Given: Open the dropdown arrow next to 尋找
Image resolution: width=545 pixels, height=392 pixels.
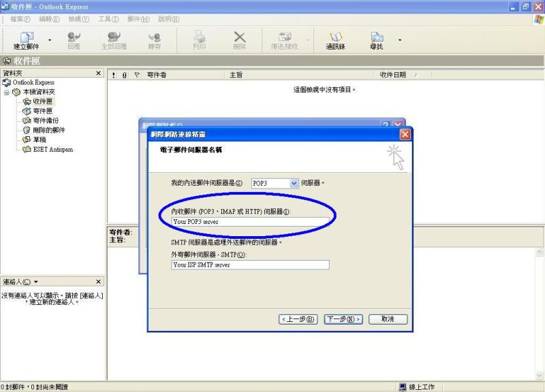Looking at the screenshot, I should tap(400, 40).
